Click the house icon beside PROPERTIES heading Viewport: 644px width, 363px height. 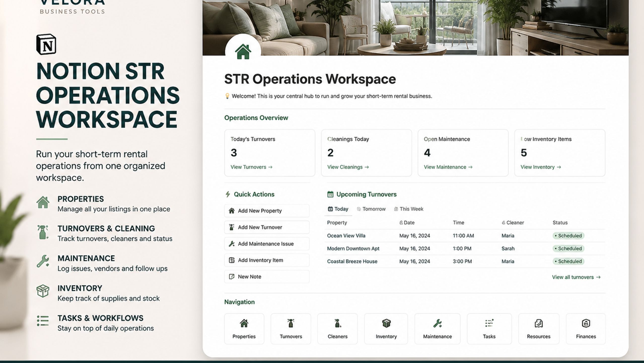tap(43, 202)
